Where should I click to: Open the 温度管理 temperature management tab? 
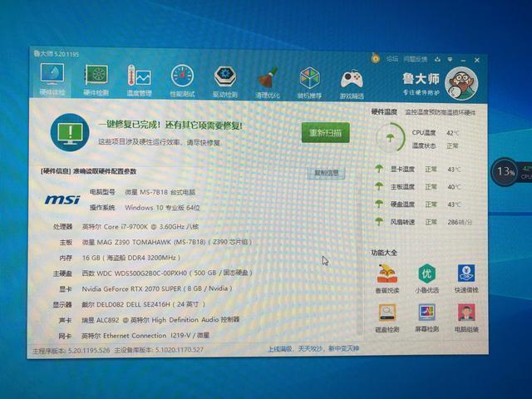click(139, 81)
